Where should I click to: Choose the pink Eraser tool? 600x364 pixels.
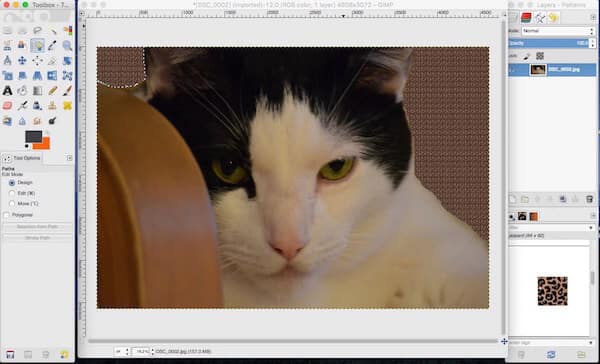[x=7, y=106]
